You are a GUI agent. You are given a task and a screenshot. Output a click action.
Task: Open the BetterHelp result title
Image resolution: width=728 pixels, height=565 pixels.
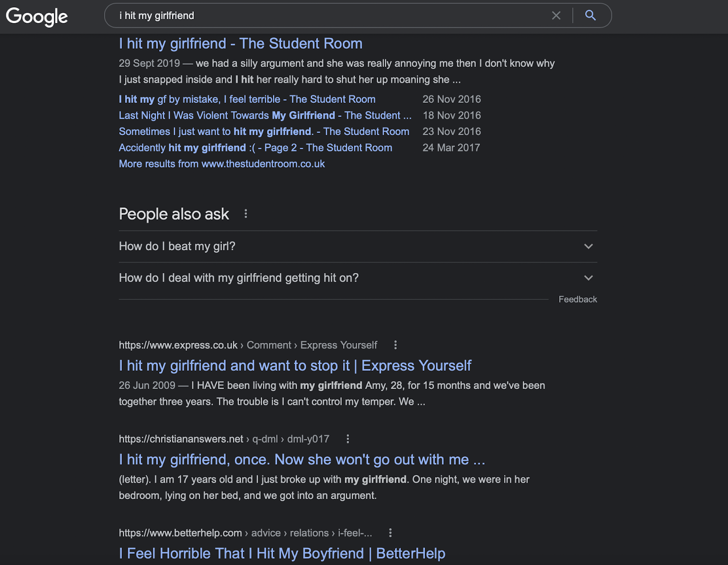coord(282,554)
